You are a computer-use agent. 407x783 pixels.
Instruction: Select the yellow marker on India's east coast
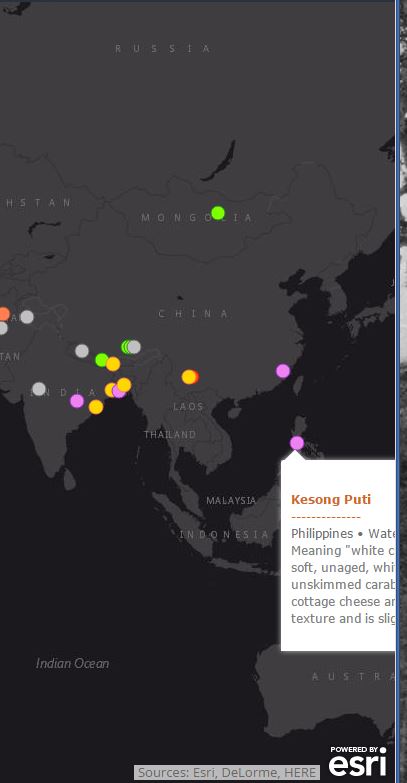(96, 407)
